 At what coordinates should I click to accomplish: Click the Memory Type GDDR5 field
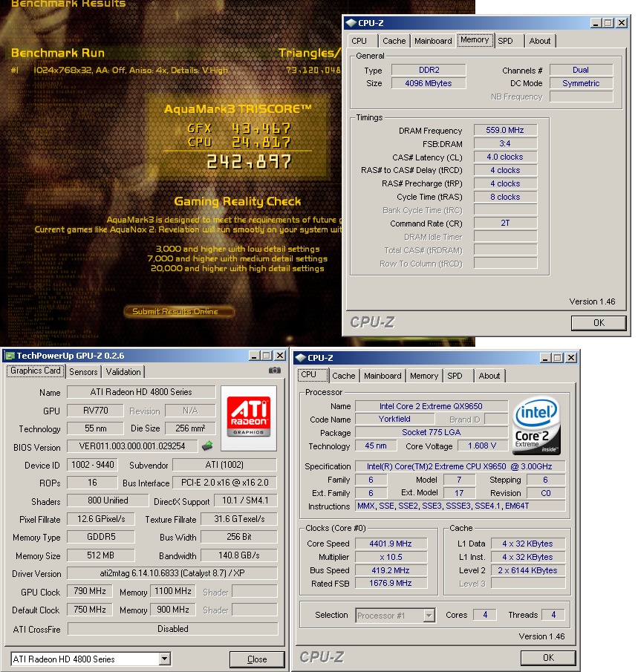101,537
